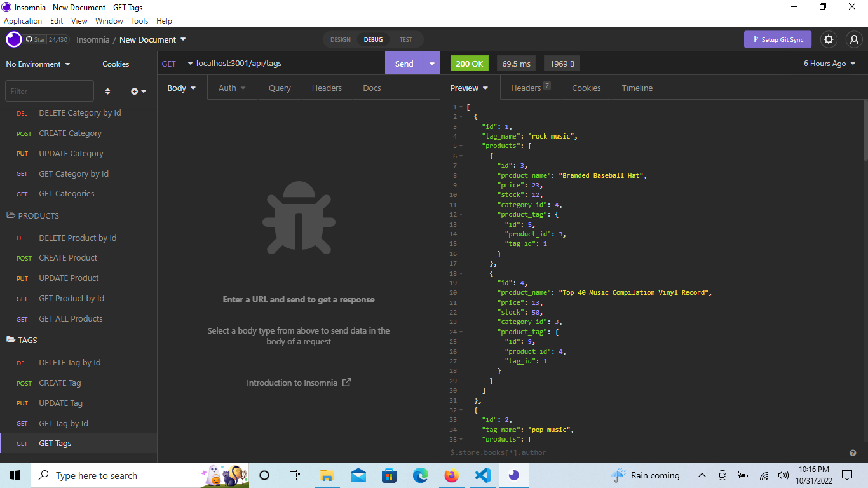Click the help question mark icon
The height and width of the screenshot is (488, 868).
[853, 452]
